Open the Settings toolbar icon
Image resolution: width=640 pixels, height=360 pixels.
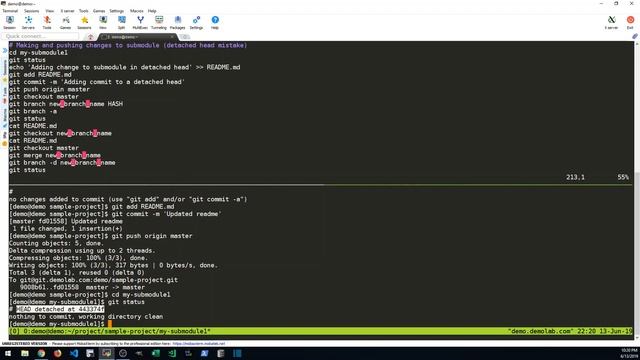196,22
